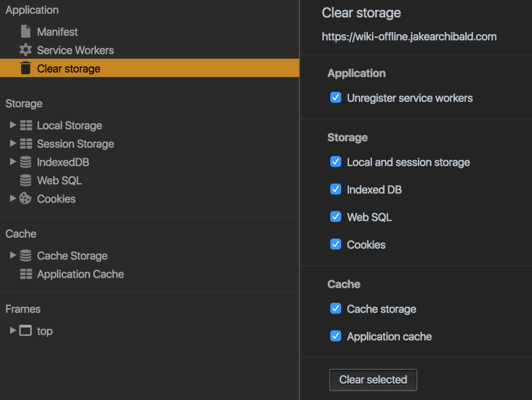Screen dimensions: 532x400
Task: Click the top frame window icon
Action: pyautogui.click(x=26, y=330)
